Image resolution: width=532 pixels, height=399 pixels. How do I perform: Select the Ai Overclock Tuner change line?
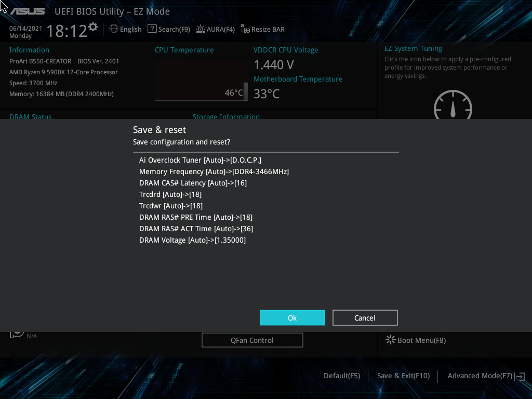coord(200,160)
